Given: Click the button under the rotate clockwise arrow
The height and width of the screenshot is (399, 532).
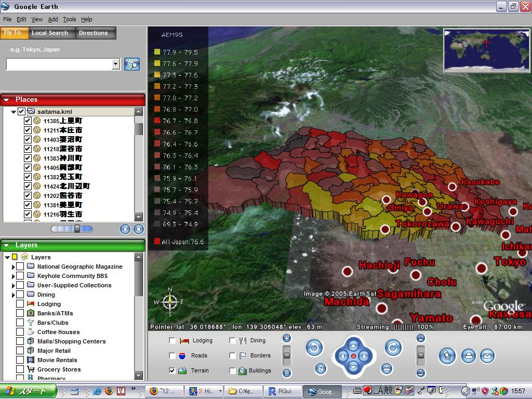Looking at the screenshot, I should click(x=387, y=369).
